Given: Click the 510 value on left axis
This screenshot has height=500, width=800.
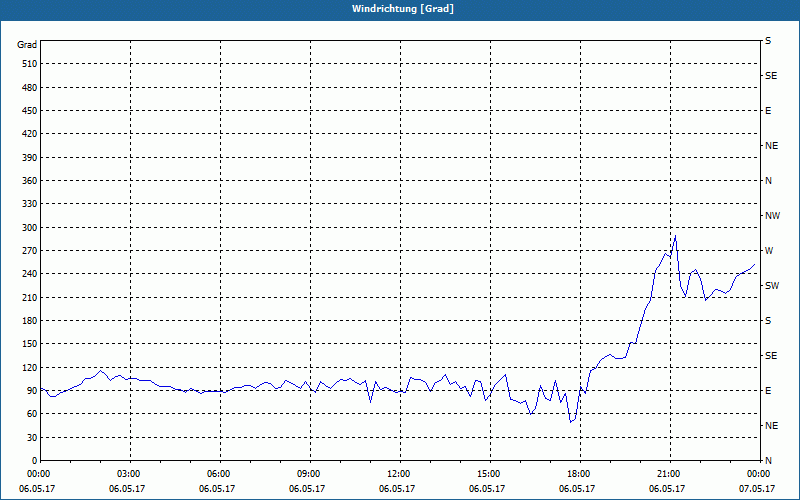Looking at the screenshot, I should [30, 64].
